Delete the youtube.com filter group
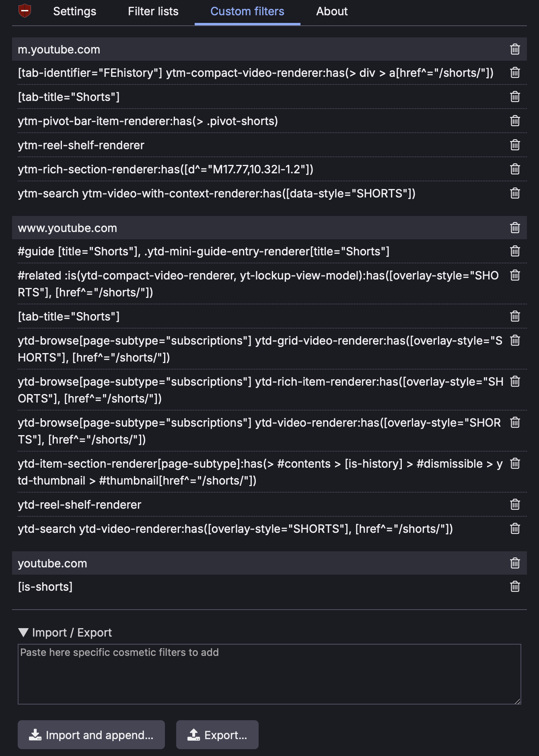Image resolution: width=539 pixels, height=756 pixels. (x=515, y=563)
